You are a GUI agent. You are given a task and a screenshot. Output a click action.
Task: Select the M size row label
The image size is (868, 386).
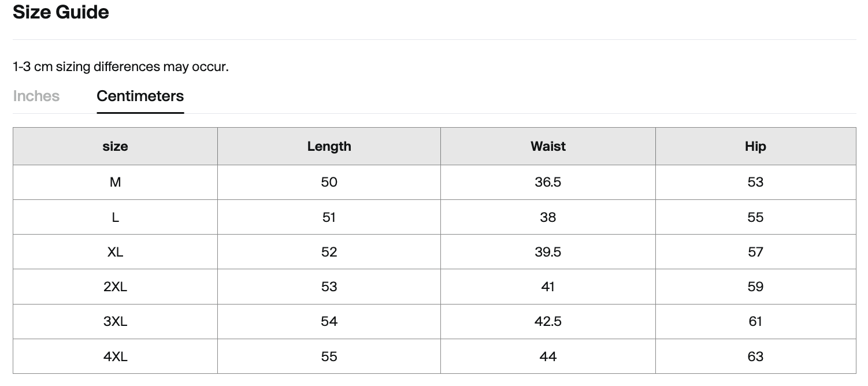pos(115,183)
